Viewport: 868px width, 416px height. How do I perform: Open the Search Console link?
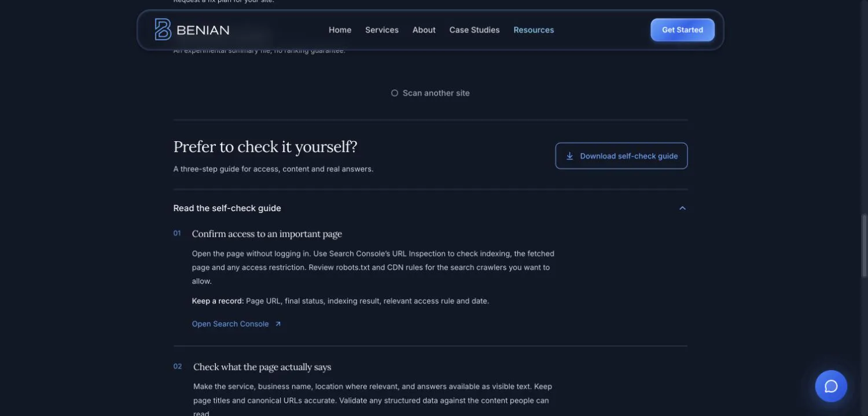(x=237, y=324)
